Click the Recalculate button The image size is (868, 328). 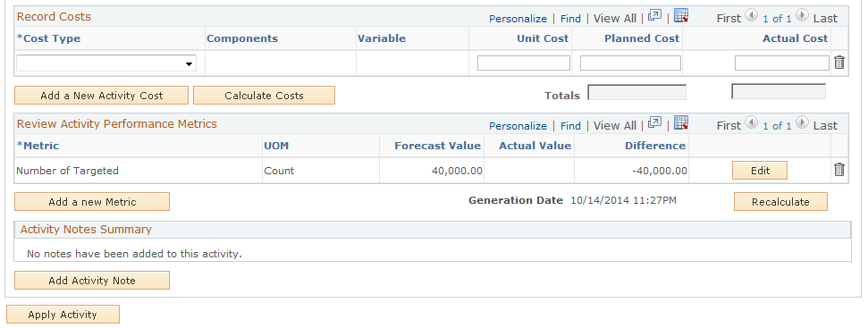780,202
